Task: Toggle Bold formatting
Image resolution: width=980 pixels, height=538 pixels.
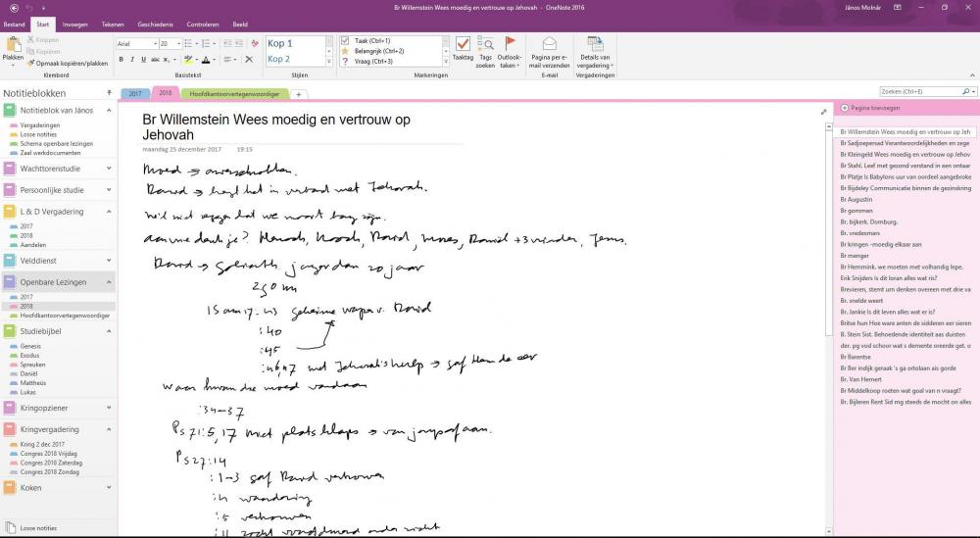Action: click(x=122, y=60)
